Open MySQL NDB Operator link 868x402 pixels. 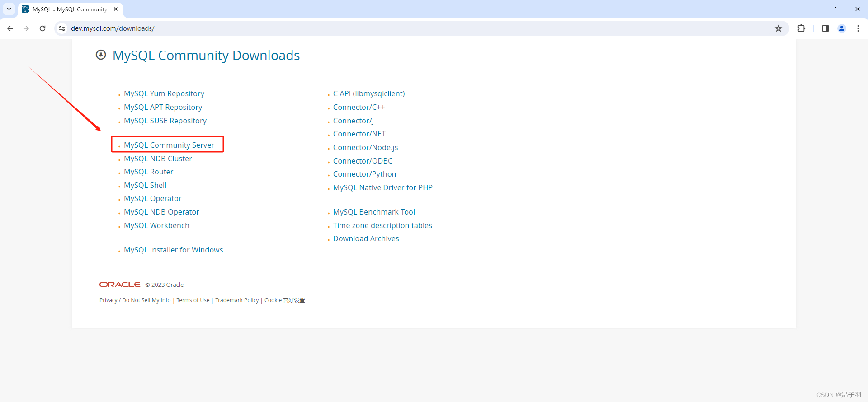(161, 212)
